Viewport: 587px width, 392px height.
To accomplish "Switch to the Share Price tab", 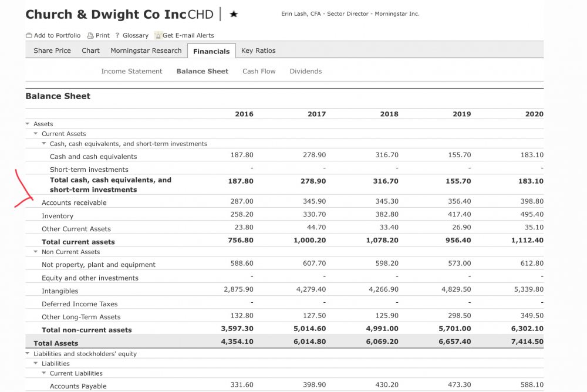I will pos(52,50).
